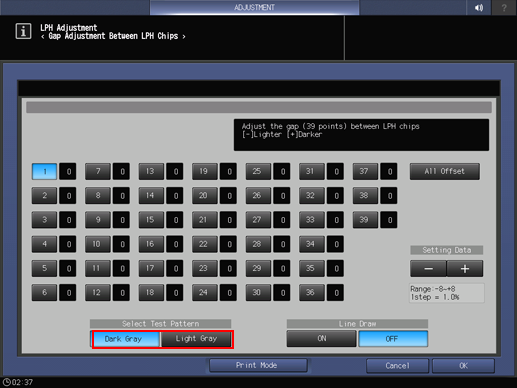Confirm settings with OK
517x388 pixels.
(463, 366)
